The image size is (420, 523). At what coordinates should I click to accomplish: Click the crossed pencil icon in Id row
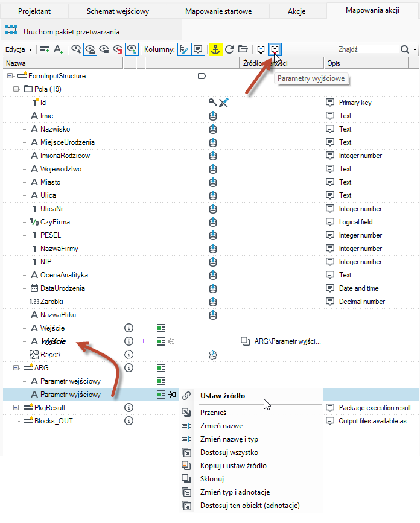click(x=223, y=103)
